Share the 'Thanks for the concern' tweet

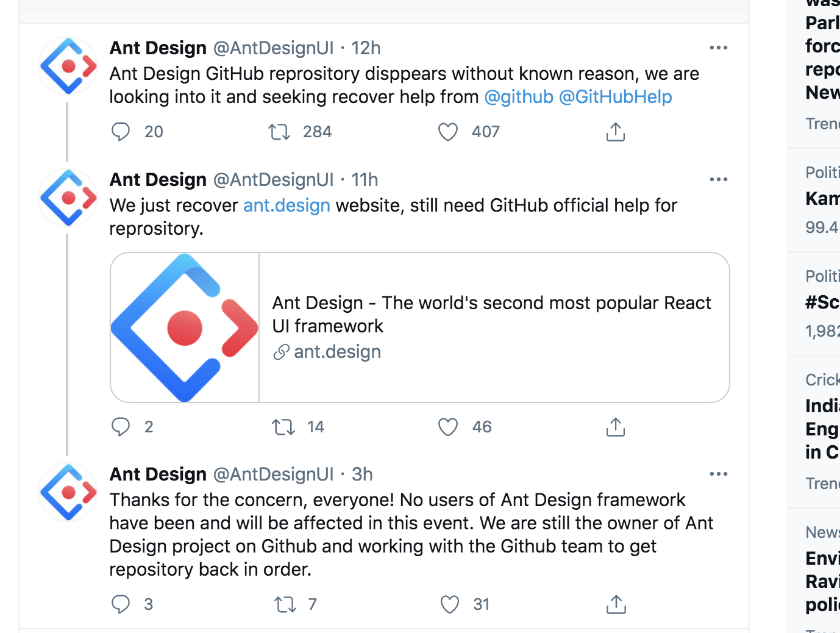615,604
